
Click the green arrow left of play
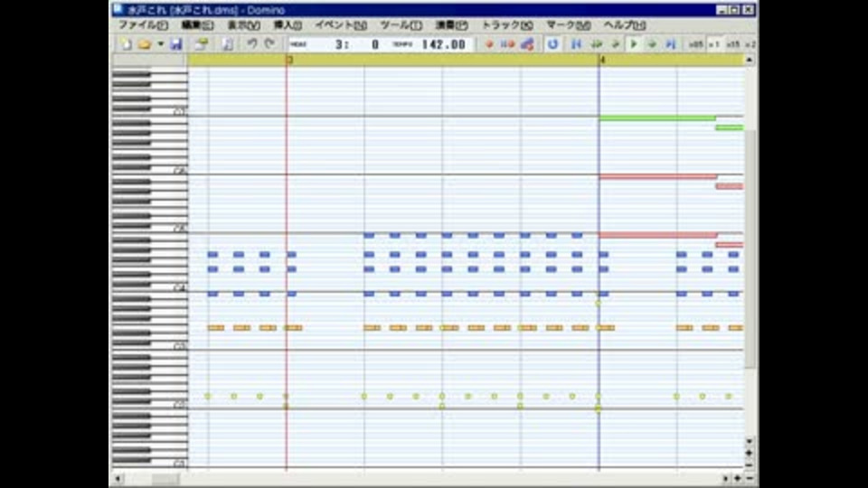click(615, 44)
